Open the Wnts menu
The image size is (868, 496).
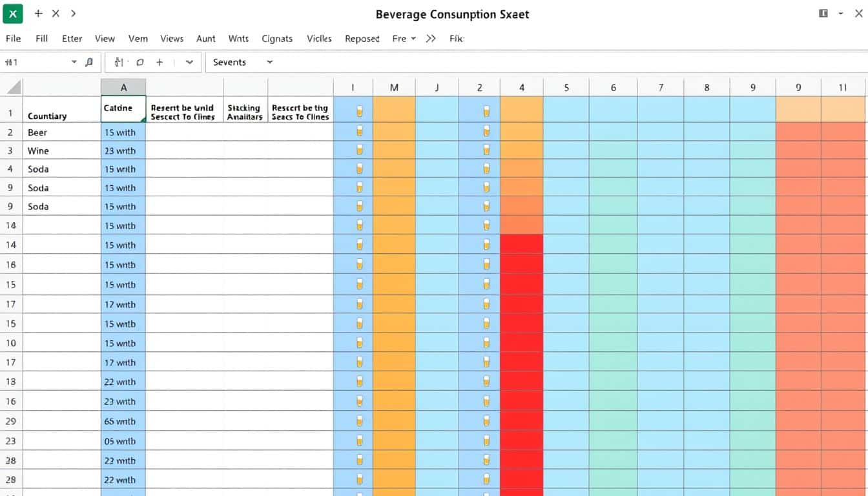(238, 39)
